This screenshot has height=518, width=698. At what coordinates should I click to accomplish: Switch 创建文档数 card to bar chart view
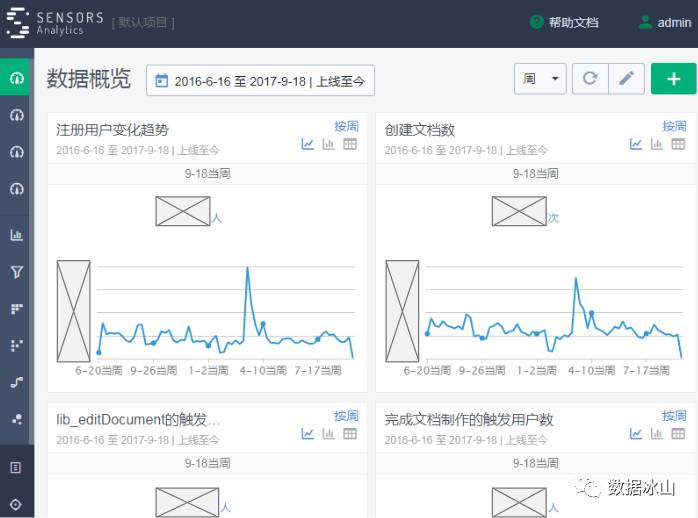(x=657, y=144)
